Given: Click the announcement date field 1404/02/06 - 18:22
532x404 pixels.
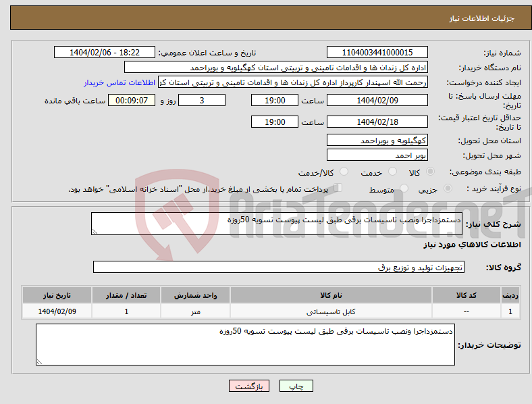Looking at the screenshot, I should pos(105,52).
